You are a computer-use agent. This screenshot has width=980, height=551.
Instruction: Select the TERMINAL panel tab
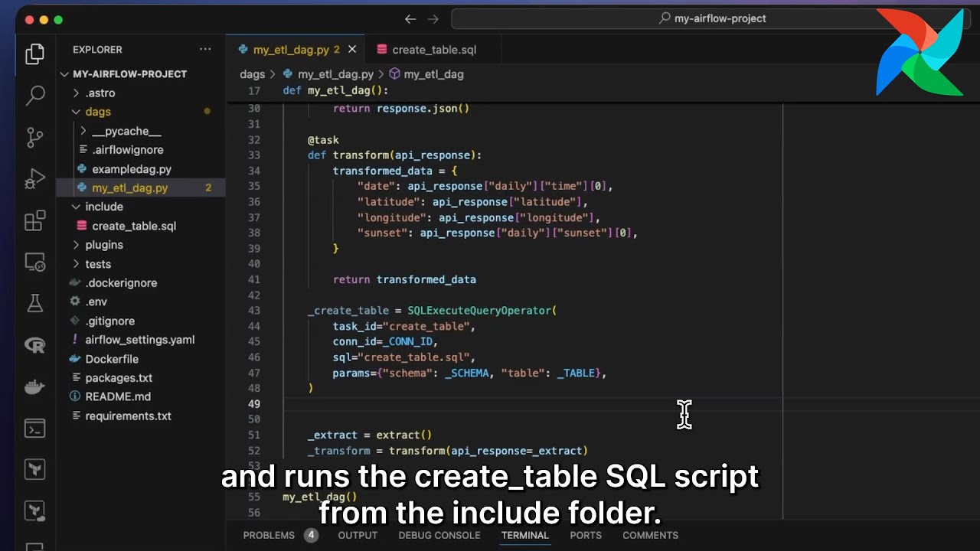click(x=524, y=535)
